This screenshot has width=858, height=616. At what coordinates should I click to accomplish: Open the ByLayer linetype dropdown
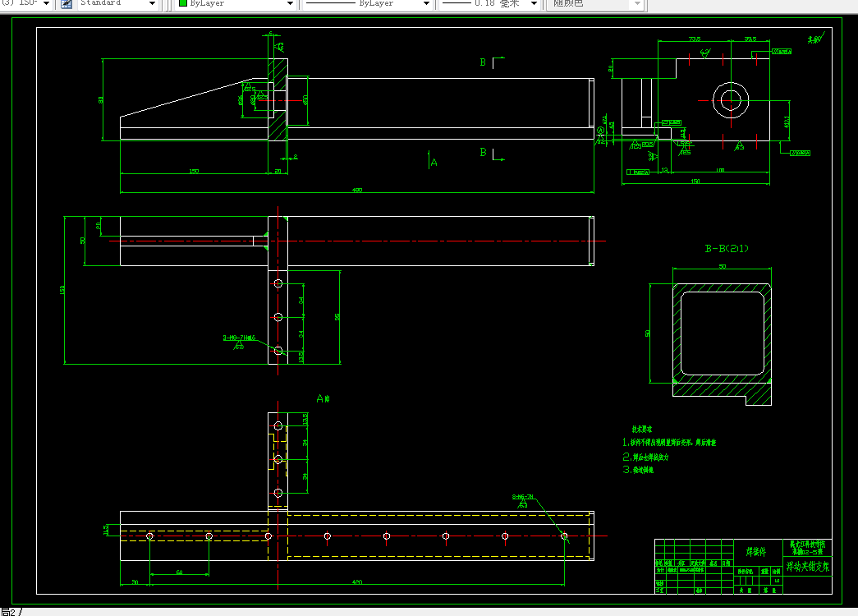tap(426, 3)
